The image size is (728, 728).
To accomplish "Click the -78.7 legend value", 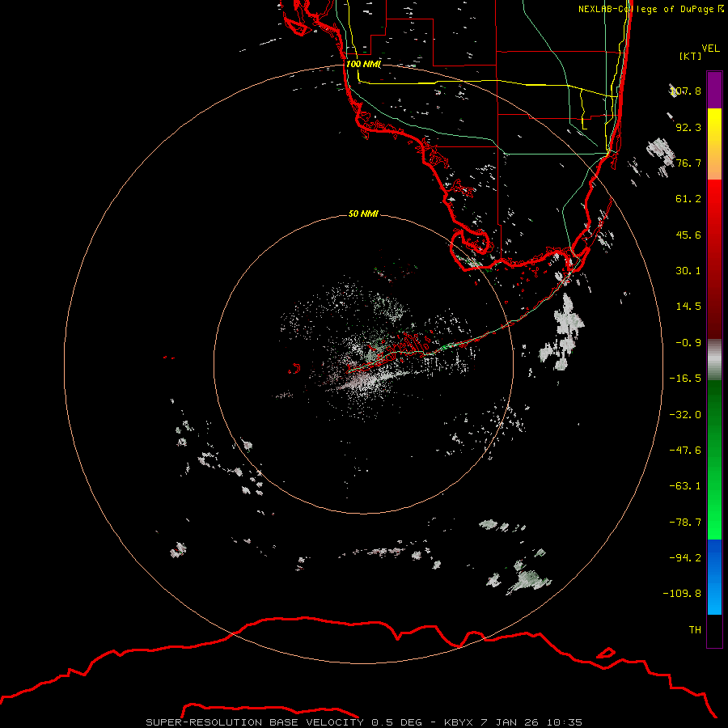I will (685, 523).
